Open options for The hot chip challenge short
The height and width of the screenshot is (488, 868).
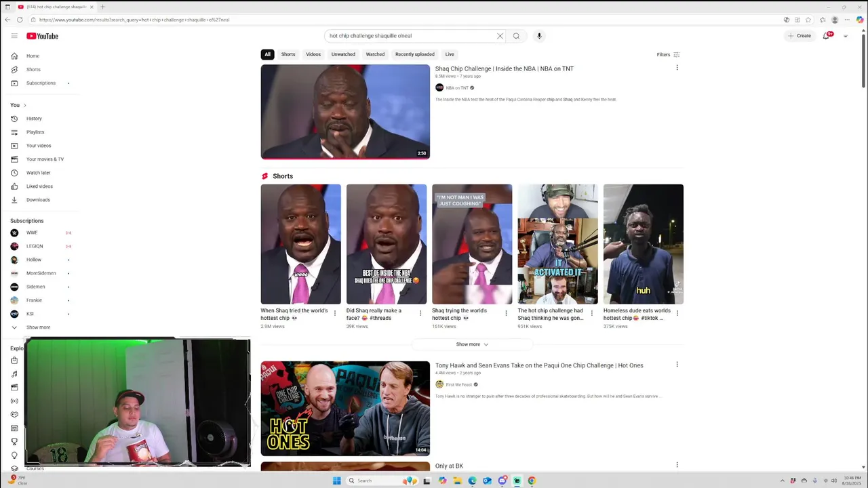pyautogui.click(x=591, y=313)
